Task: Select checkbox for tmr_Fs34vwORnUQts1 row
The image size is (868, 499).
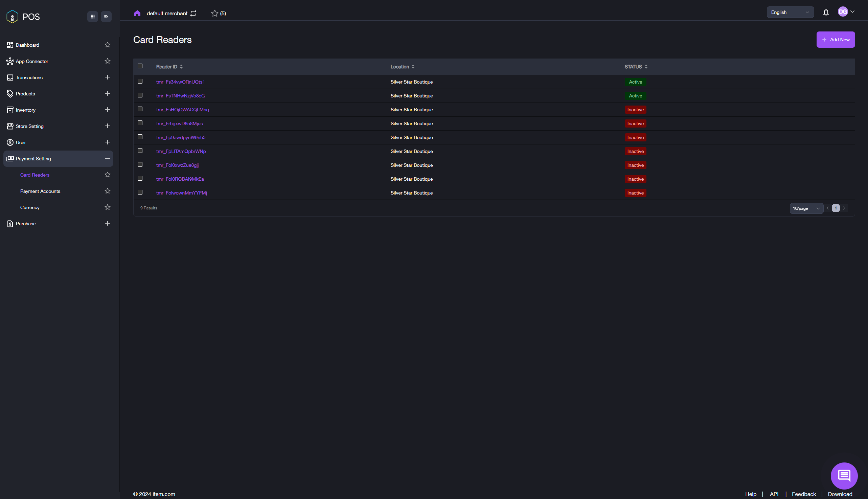Action: pos(140,82)
